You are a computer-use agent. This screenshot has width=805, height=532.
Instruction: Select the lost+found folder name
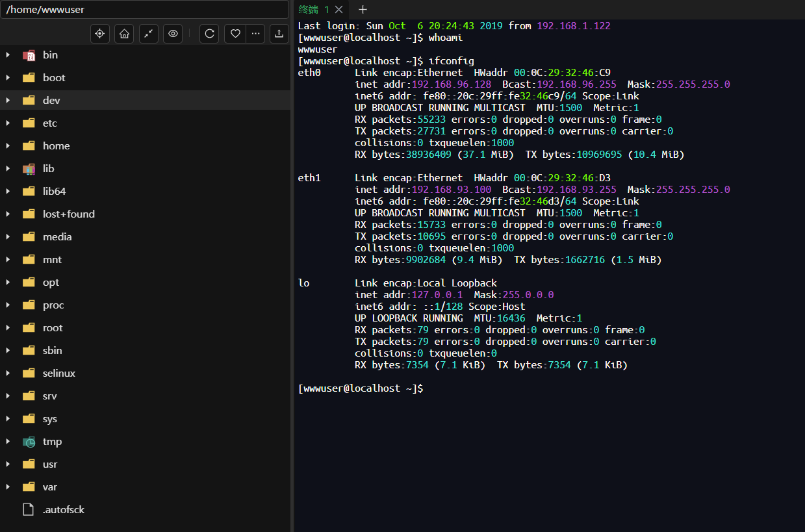coord(69,214)
